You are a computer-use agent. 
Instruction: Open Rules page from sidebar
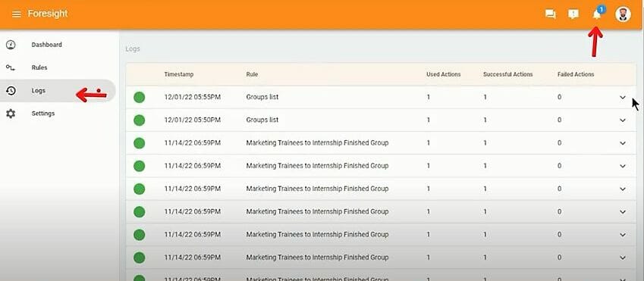pyautogui.click(x=39, y=67)
